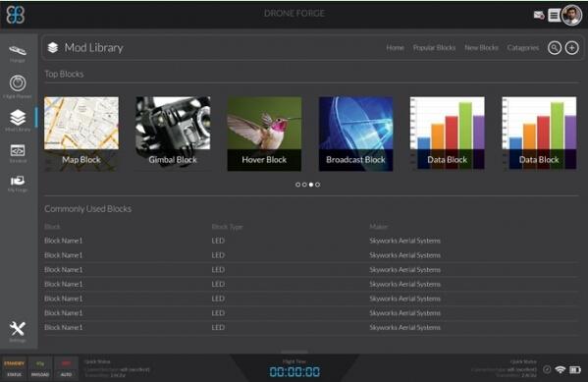
Task: Open the mail messages icon
Action: pyautogui.click(x=539, y=15)
